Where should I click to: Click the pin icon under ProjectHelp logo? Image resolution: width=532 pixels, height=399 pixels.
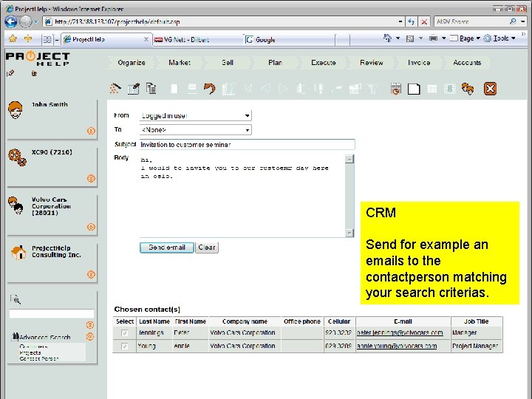(x=10, y=73)
